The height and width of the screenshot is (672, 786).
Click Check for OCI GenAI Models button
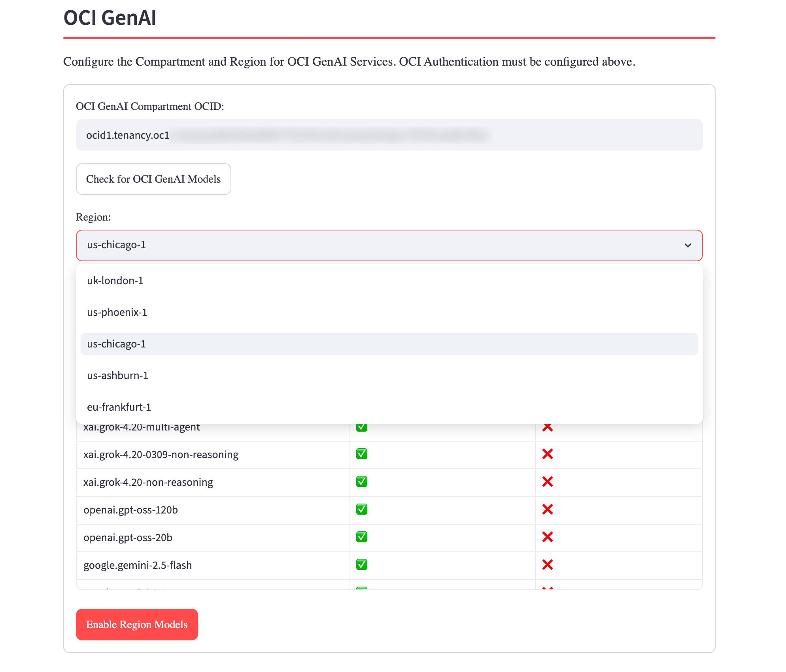[153, 179]
